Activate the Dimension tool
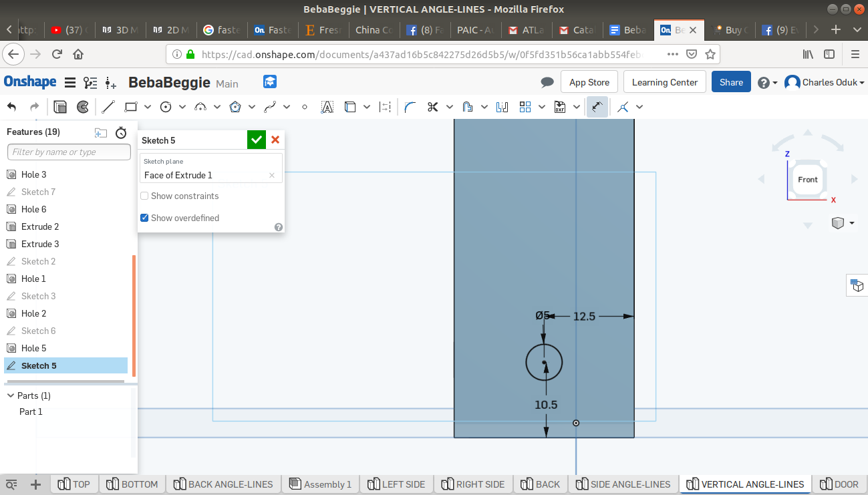 (597, 107)
